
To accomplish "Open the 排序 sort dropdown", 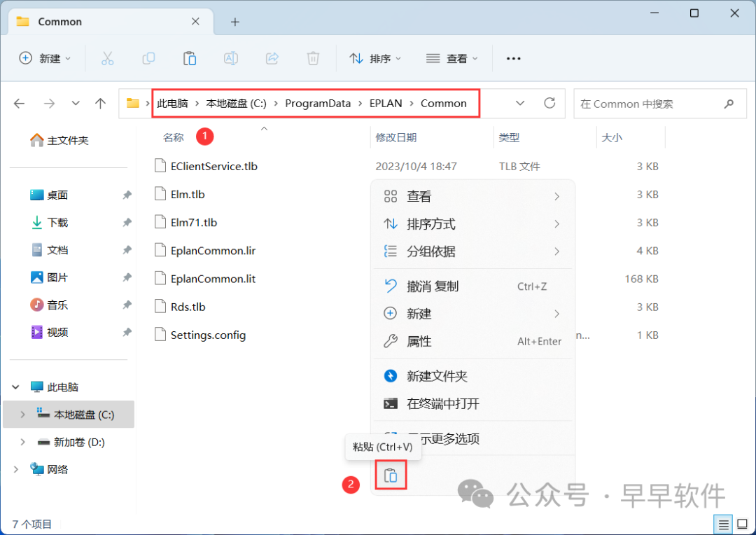I will tap(375, 59).
